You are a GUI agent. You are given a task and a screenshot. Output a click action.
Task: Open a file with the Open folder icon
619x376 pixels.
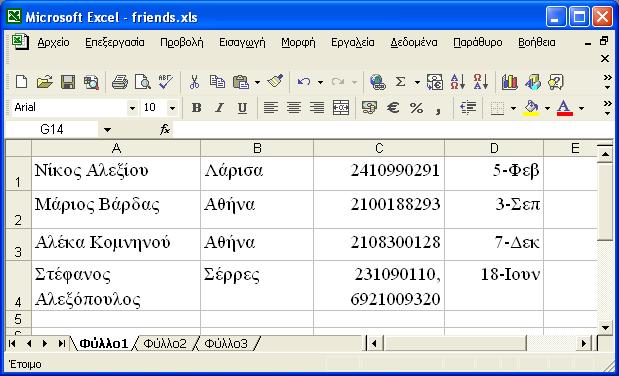click(45, 82)
